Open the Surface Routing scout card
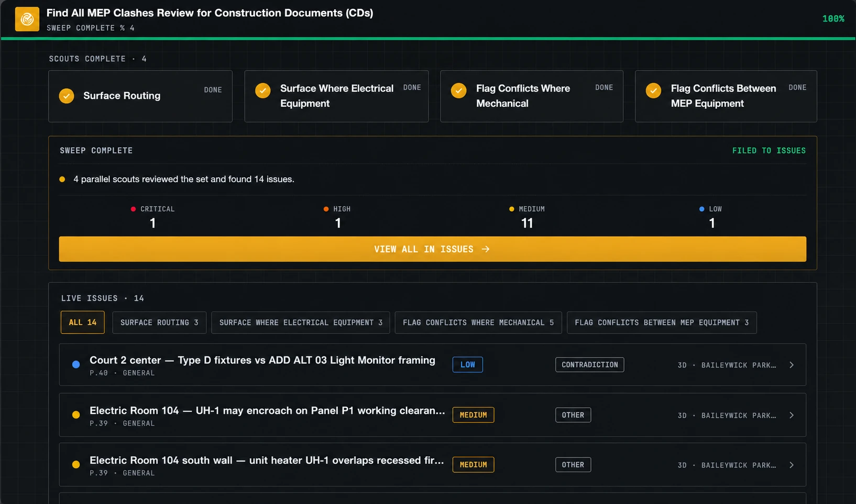The height and width of the screenshot is (504, 856). click(140, 96)
